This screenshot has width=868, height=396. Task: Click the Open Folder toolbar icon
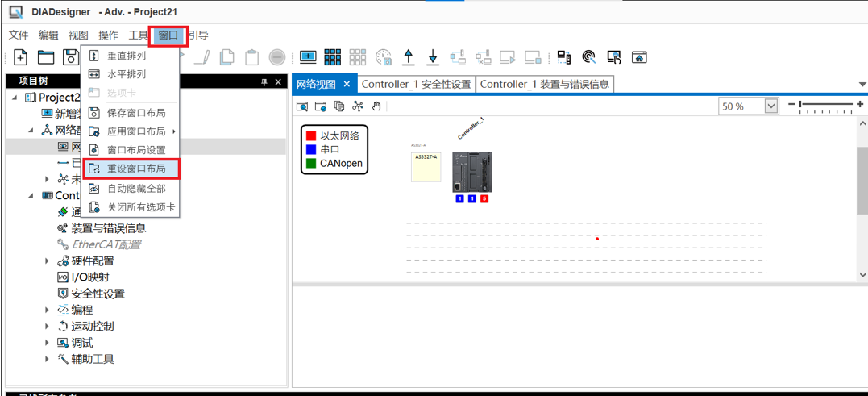point(46,57)
